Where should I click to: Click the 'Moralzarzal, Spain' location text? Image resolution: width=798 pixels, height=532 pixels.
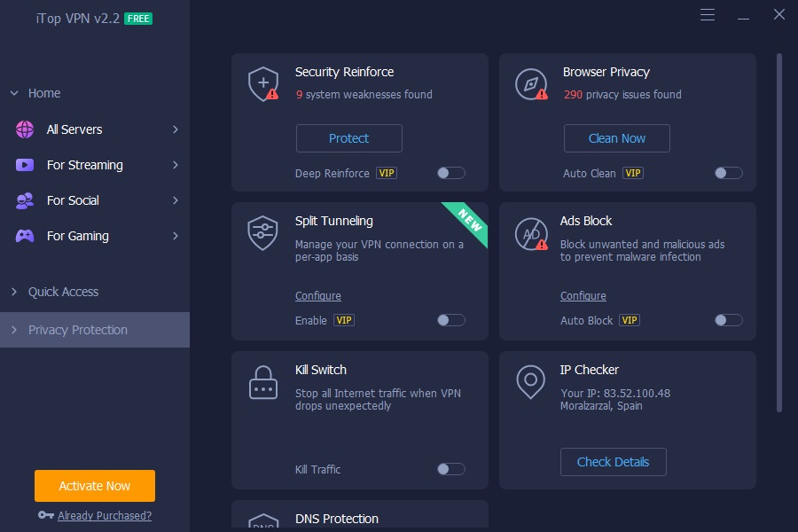pos(601,406)
